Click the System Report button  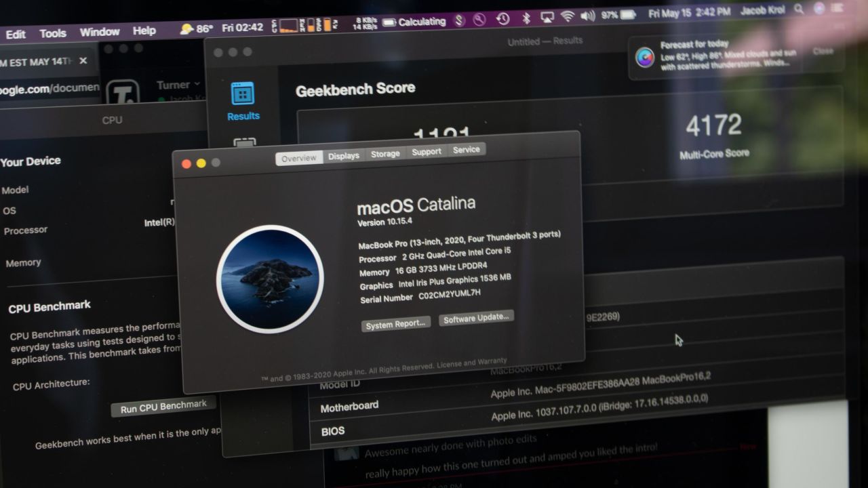395,325
